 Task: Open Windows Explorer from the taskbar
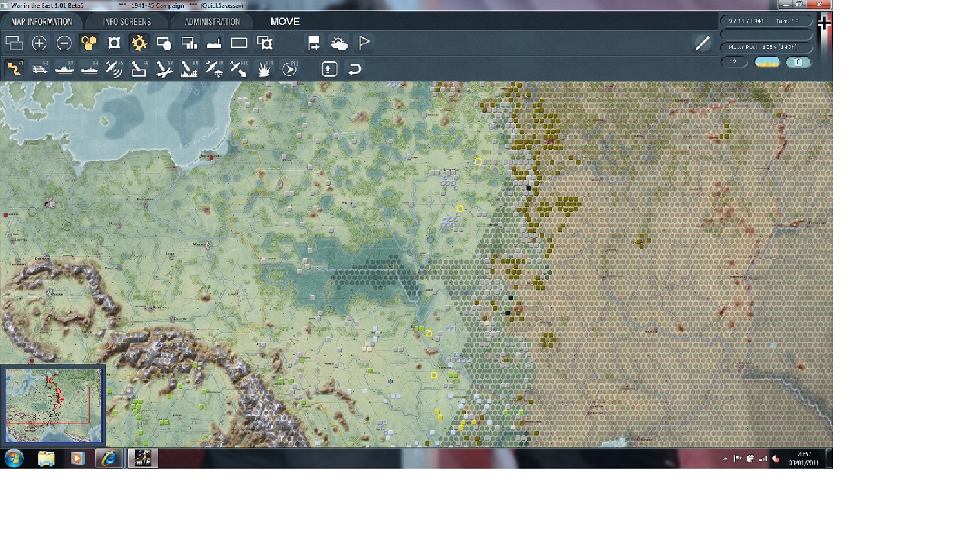click(x=46, y=458)
